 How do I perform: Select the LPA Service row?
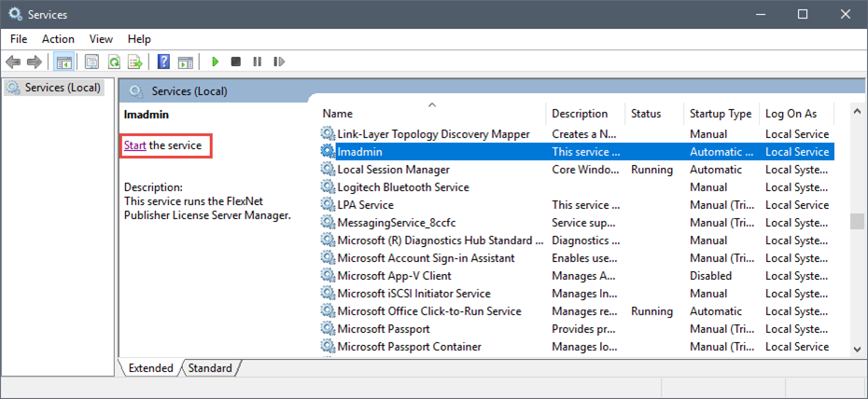pyautogui.click(x=578, y=204)
